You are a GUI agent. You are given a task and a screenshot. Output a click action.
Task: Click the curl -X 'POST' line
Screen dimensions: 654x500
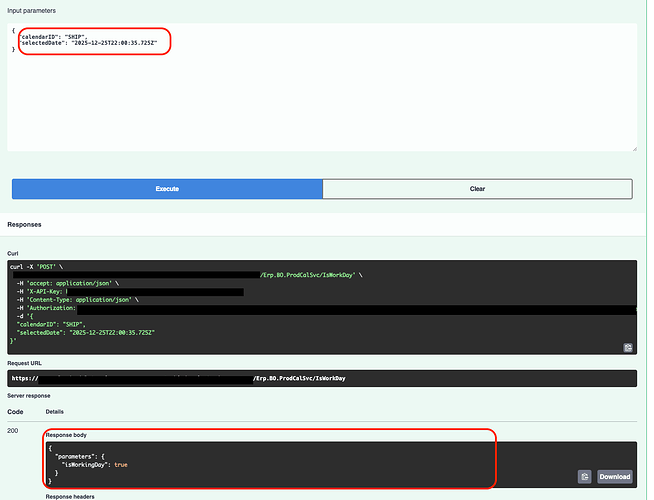click(36, 267)
